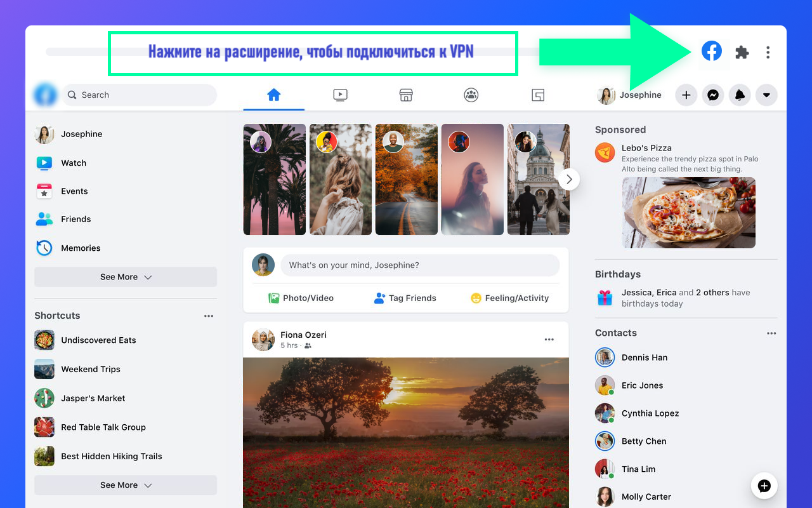Open Messenger chats
812x508 pixels.
[x=712, y=95]
